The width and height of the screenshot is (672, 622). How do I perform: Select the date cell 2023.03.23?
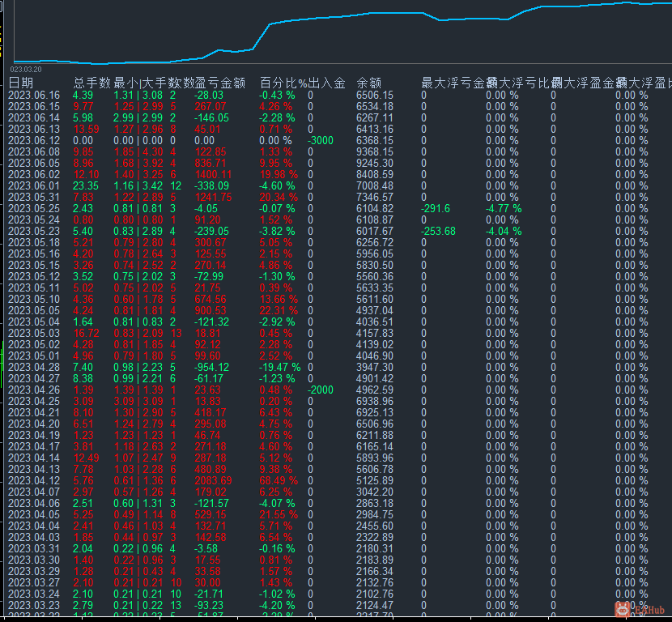coord(34,605)
